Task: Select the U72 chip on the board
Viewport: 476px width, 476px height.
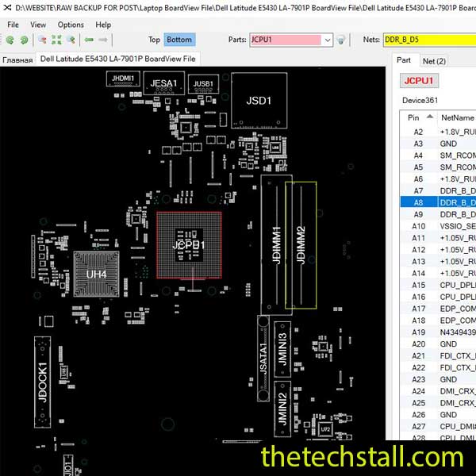Action: (325, 429)
